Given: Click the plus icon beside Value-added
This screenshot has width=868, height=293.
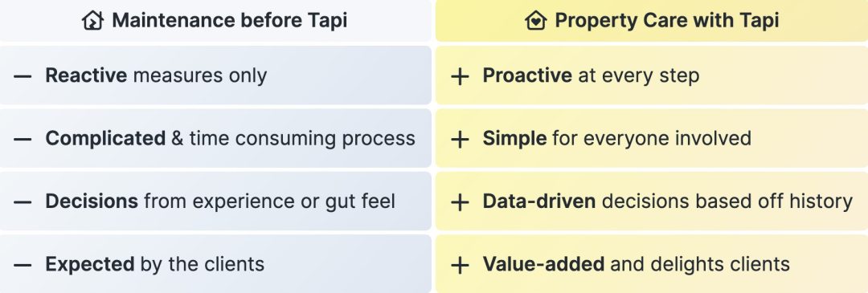Looking at the screenshot, I should pyautogui.click(x=460, y=265).
